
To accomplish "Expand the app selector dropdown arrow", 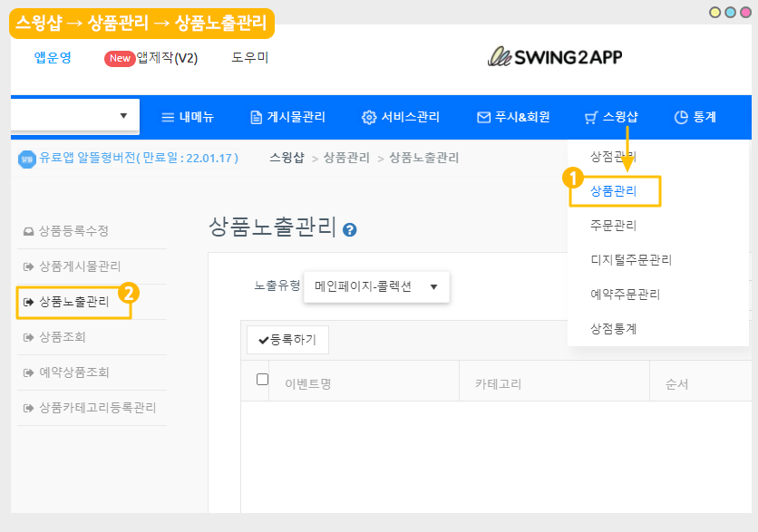I will coord(123,116).
